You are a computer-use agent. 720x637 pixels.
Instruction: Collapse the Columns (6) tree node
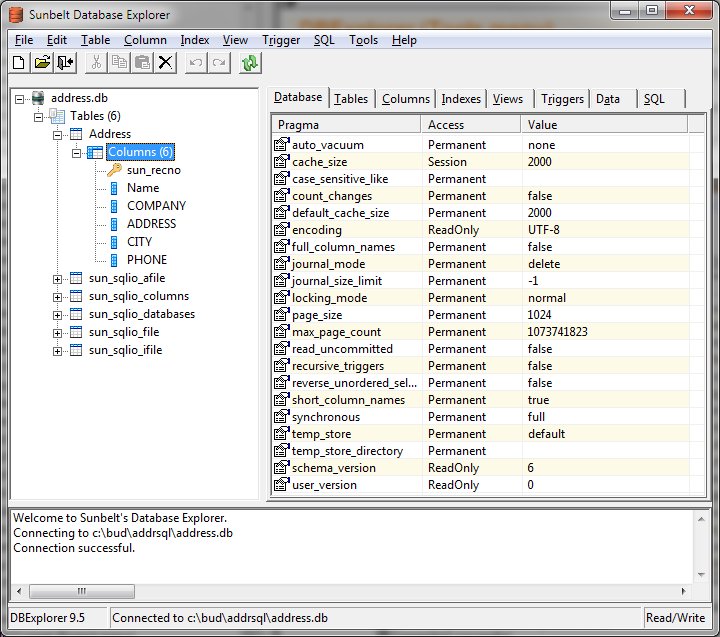[77, 153]
